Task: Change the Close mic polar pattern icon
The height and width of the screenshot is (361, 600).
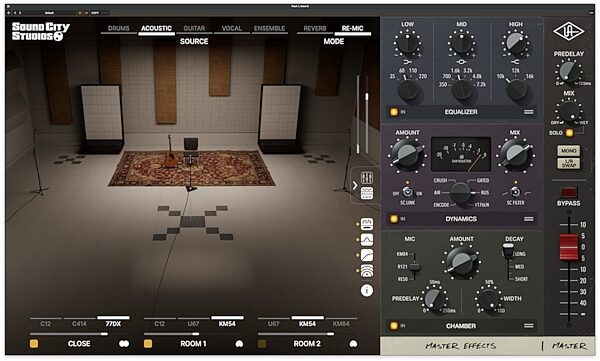Action: point(124,343)
